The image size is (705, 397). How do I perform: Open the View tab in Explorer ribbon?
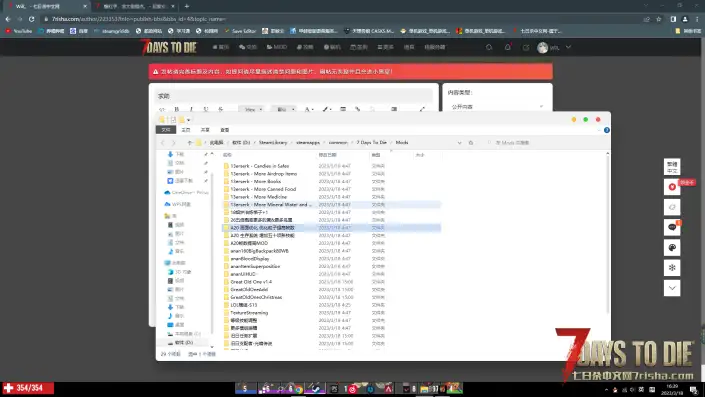(x=224, y=130)
